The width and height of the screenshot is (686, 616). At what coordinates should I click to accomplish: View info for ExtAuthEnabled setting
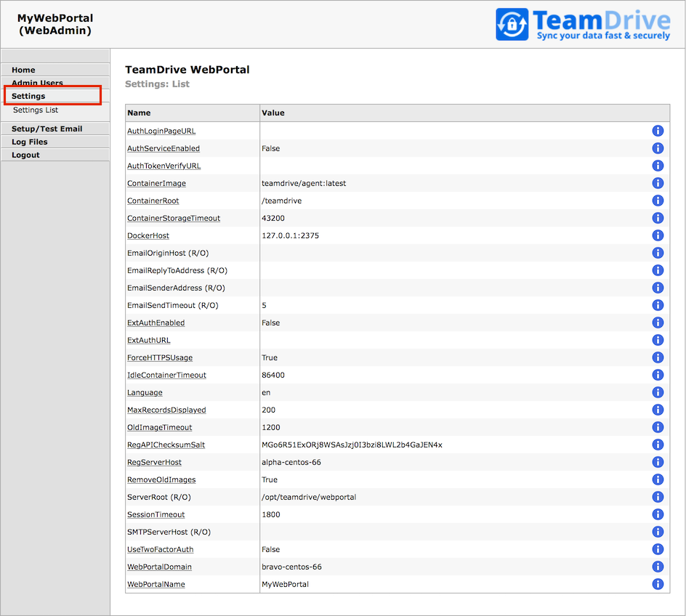pyautogui.click(x=658, y=323)
